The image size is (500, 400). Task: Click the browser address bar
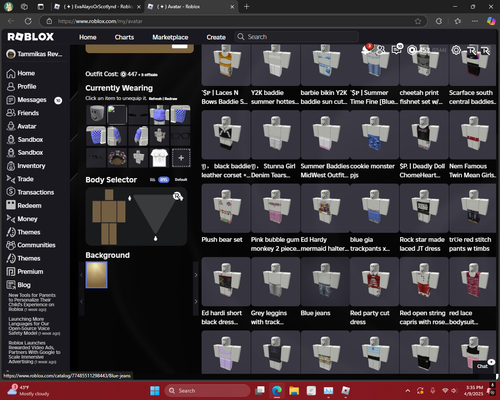pos(233,21)
